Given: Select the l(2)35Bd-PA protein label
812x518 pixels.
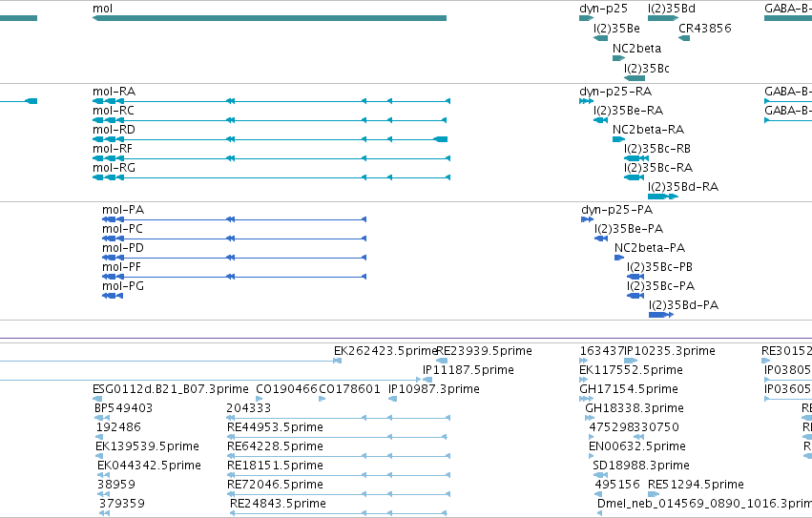Looking at the screenshot, I should click(x=683, y=305).
